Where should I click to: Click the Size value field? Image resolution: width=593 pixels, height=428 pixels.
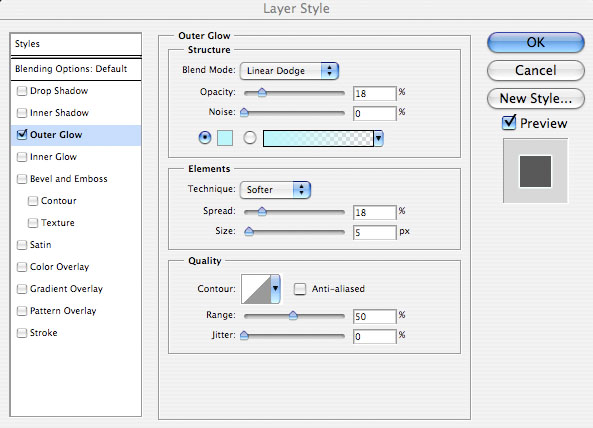click(x=374, y=232)
